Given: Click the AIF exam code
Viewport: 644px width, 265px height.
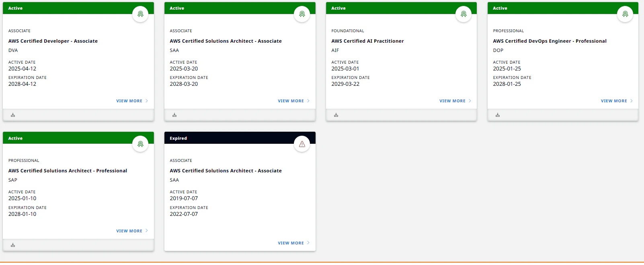Looking at the screenshot, I should point(335,50).
